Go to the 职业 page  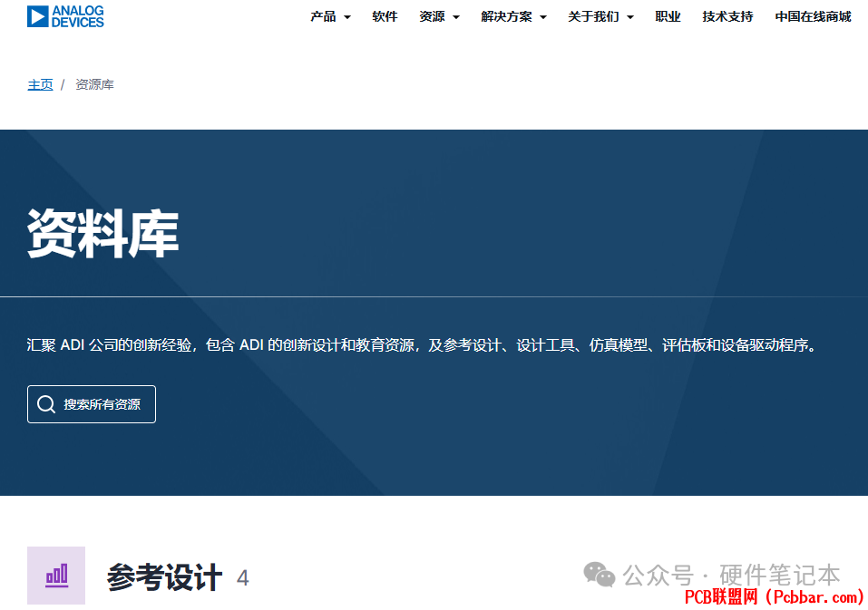(668, 16)
